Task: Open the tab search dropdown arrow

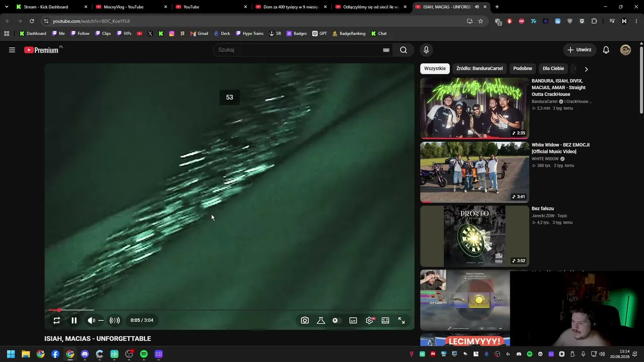Action: (7, 7)
